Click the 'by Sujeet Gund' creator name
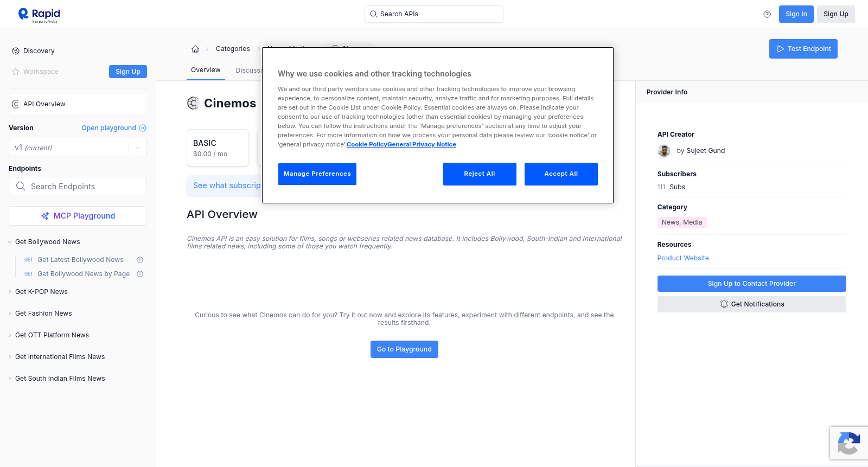The height and width of the screenshot is (467, 868). [701, 151]
